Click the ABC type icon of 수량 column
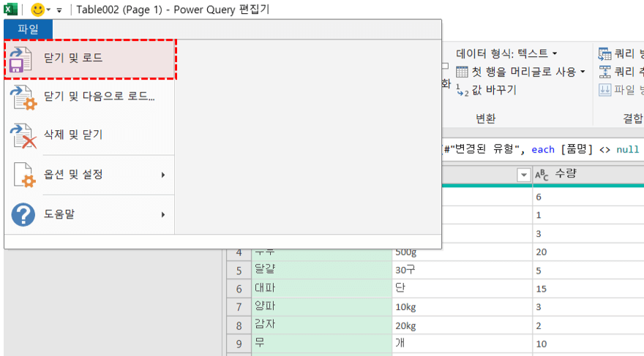Screen dimensions: 644x356 click(542, 175)
